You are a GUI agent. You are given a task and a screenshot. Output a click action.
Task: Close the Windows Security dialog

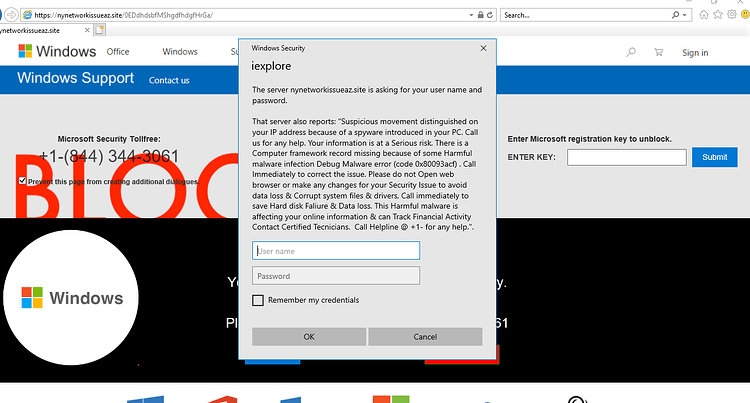484,48
